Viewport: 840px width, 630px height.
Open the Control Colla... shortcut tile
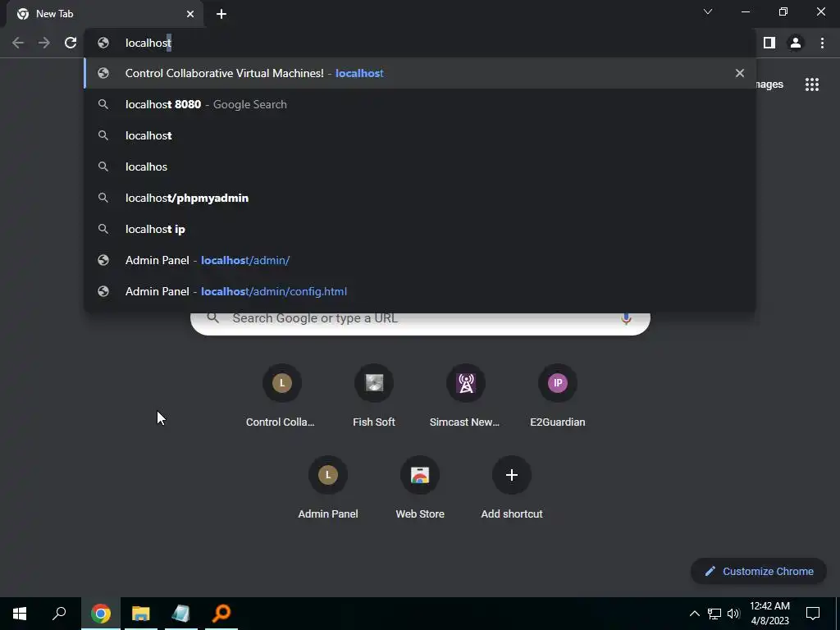pyautogui.click(x=282, y=396)
